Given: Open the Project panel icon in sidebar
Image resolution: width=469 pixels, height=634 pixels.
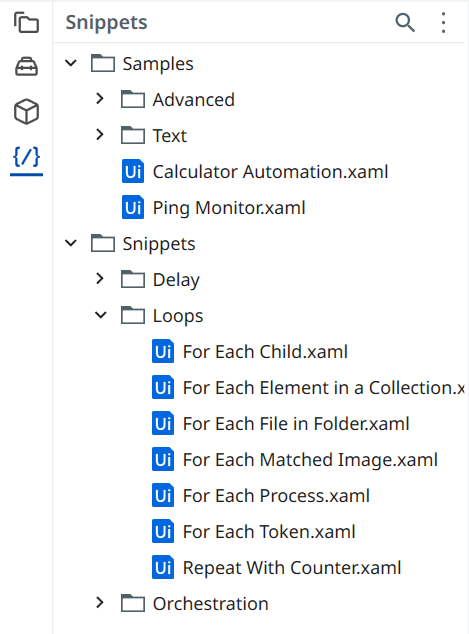Looking at the screenshot, I should [x=26, y=23].
